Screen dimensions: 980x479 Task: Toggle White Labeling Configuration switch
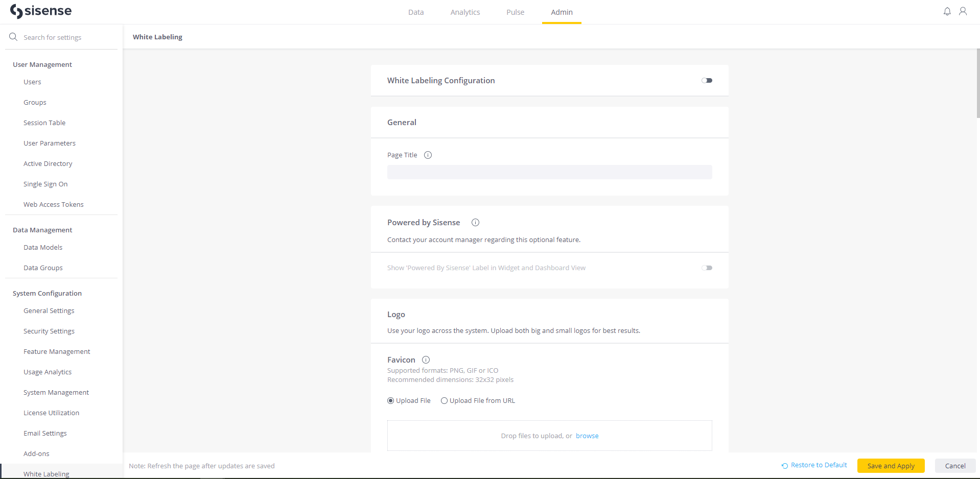coord(707,81)
